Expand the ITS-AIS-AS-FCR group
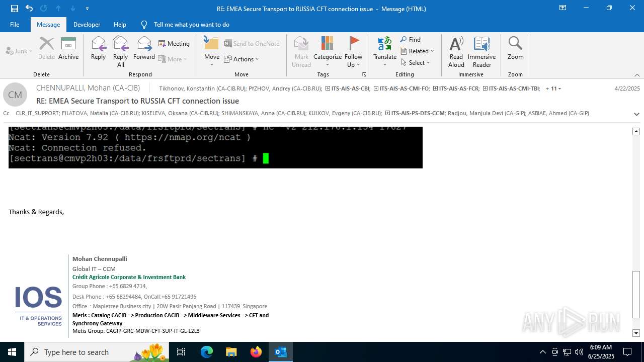This screenshot has width=644, height=362. (436, 88)
